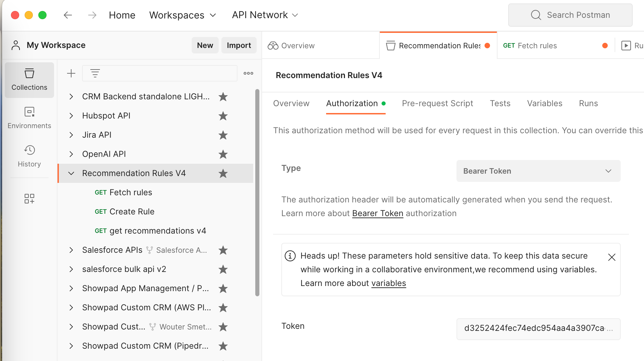Expand salesforce bulk api v2 collection
Viewport: 644px width, 361px height.
tap(71, 269)
